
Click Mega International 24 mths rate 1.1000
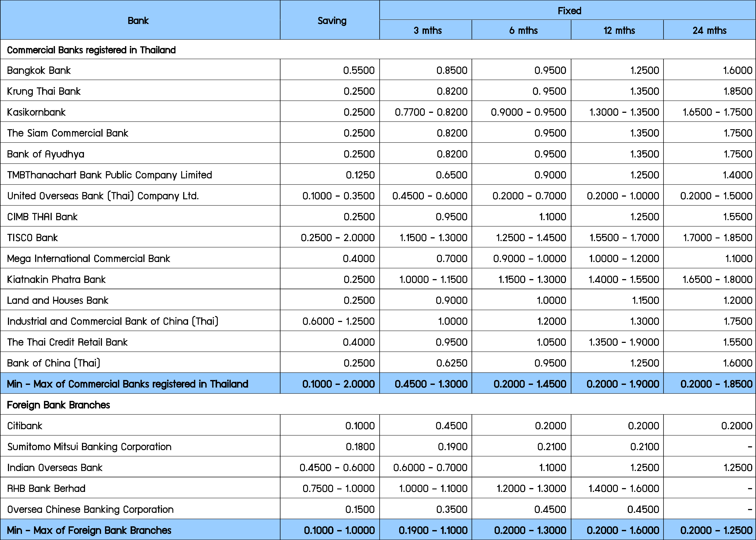tap(739, 258)
